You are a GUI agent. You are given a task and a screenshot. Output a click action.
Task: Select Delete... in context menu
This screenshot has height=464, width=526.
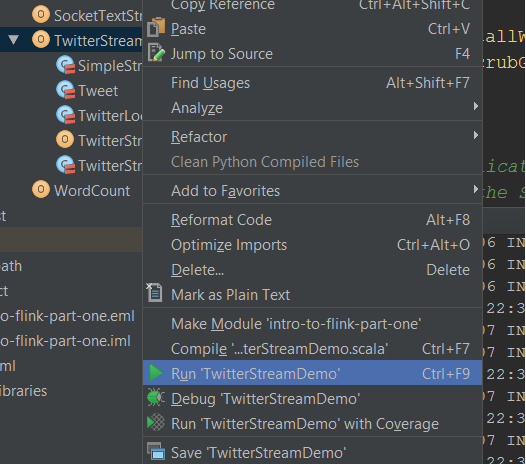click(x=312, y=270)
